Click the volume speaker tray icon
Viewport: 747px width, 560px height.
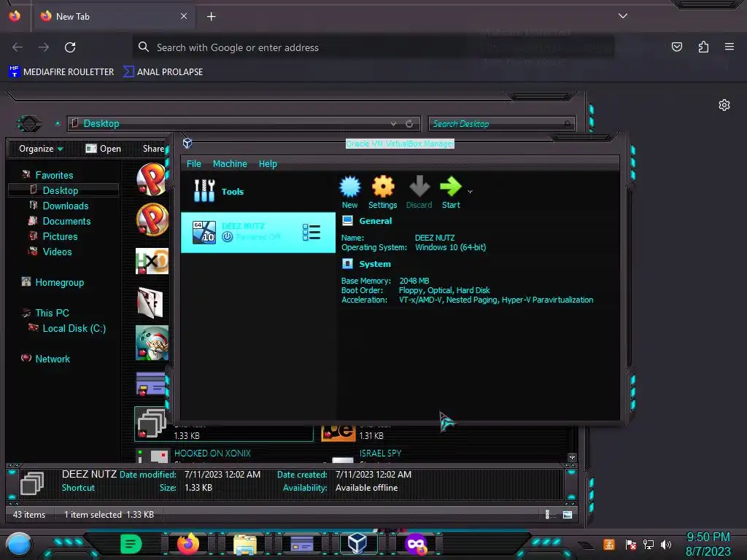coord(666,544)
